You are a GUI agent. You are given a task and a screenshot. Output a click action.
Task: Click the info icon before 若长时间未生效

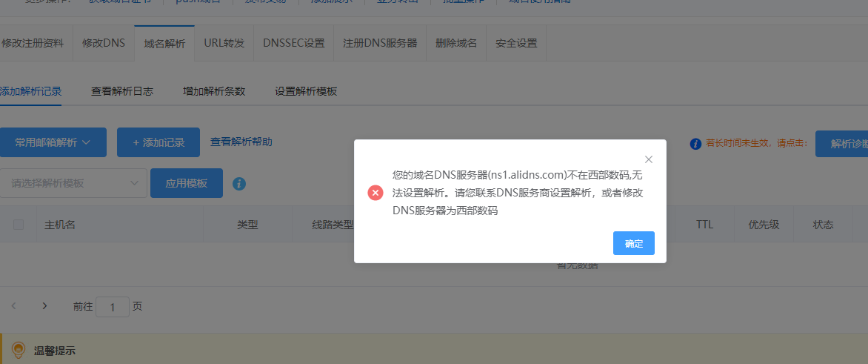(x=695, y=144)
